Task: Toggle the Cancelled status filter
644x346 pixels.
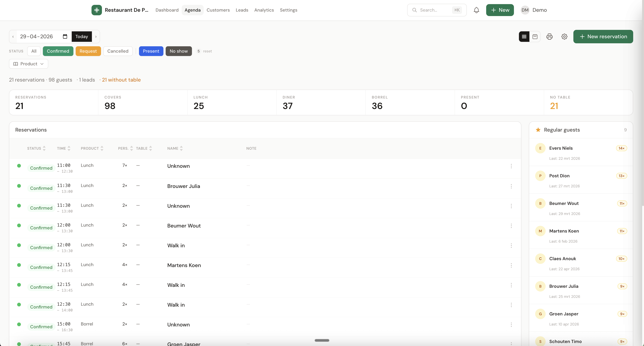Action: tap(118, 51)
